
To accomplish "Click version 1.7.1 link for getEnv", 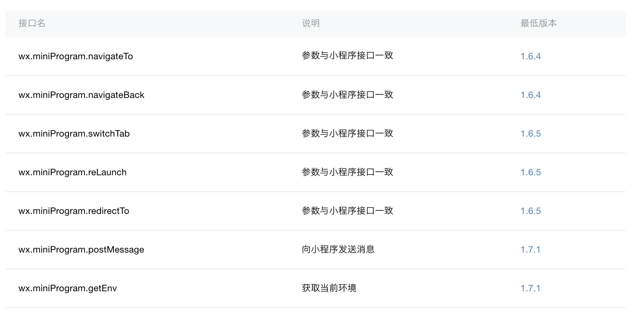I will point(530,288).
